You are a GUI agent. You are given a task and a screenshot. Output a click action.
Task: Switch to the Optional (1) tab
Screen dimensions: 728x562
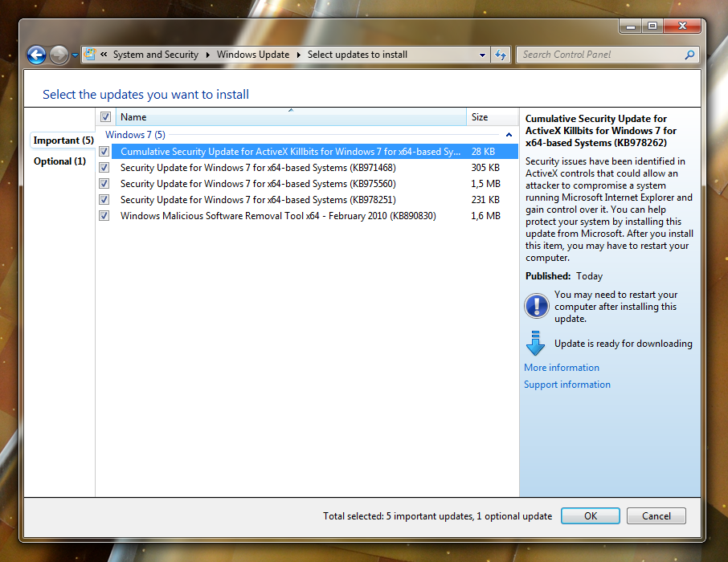[59, 161]
